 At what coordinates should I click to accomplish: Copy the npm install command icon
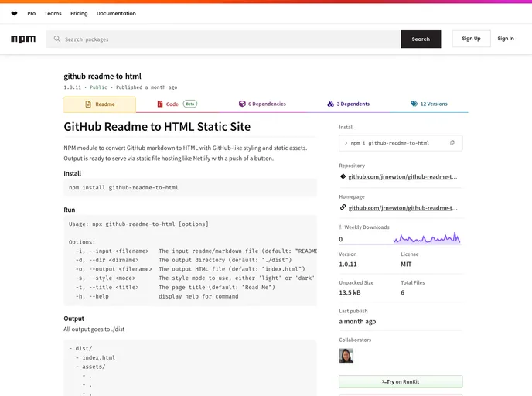[452, 143]
